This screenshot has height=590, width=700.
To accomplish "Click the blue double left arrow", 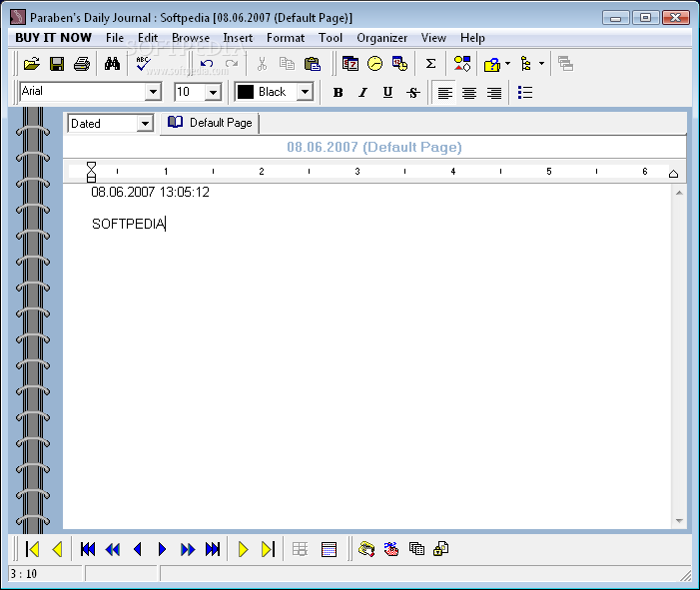I will click(113, 549).
